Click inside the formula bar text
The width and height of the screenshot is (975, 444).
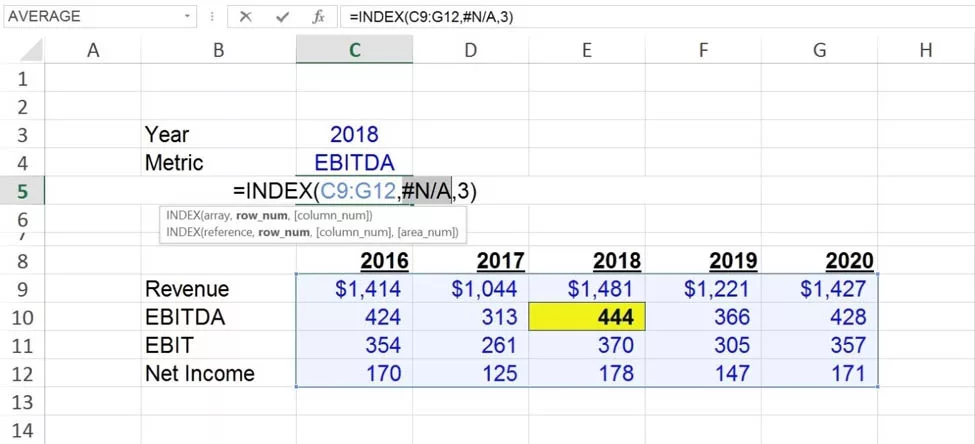click(x=600, y=17)
